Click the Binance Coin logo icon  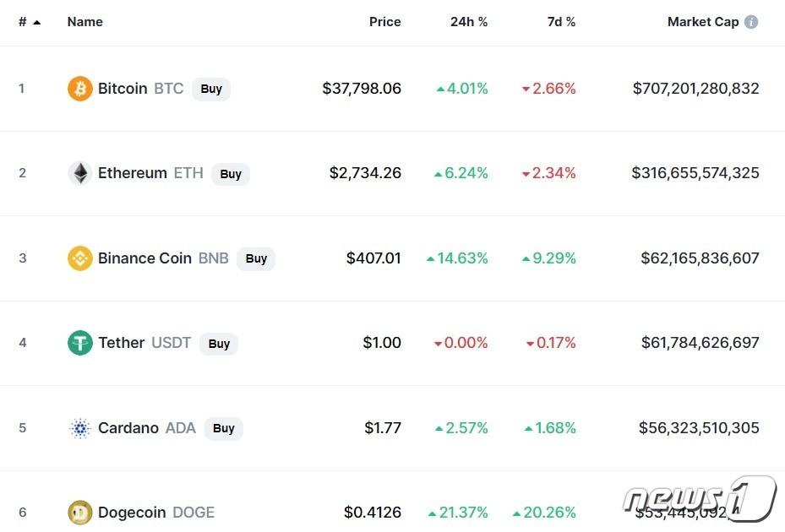(80, 258)
